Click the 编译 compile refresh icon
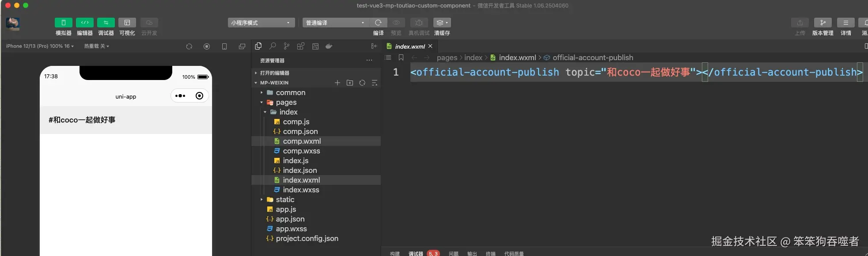This screenshot has width=868, height=256. click(378, 23)
